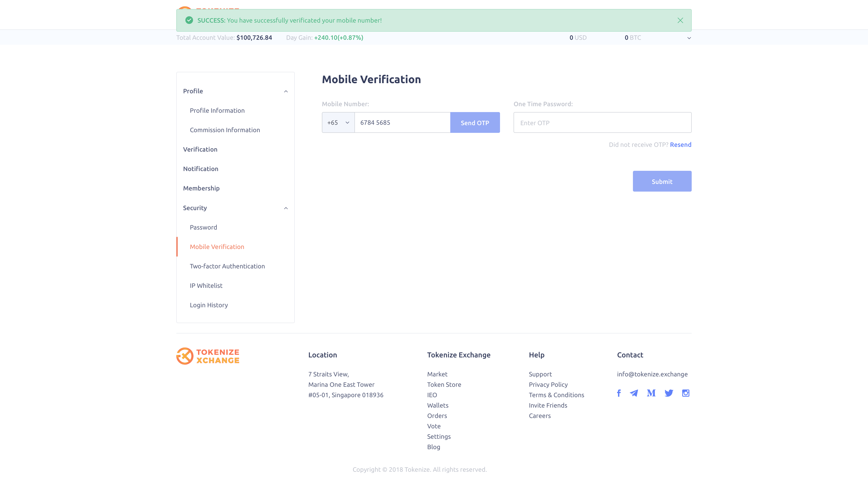This screenshot has width=868, height=488.
Task: Open IP Whitelist settings
Action: [x=206, y=286]
